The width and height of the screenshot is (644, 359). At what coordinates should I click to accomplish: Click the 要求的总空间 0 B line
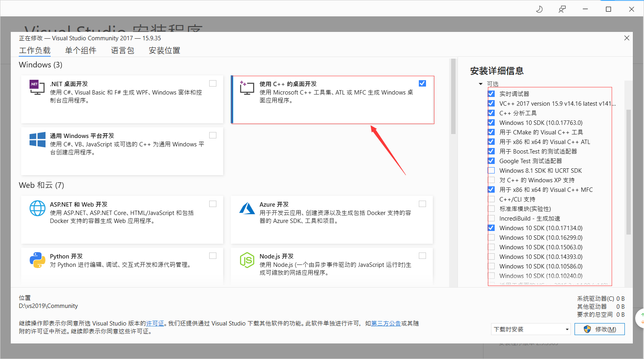[600, 315]
